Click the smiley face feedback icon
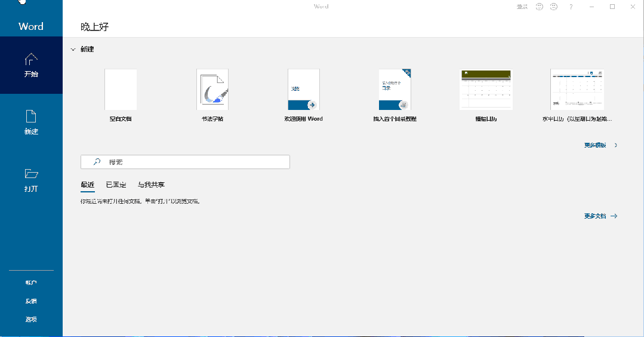Viewport: 644px width, 337px height. click(540, 7)
